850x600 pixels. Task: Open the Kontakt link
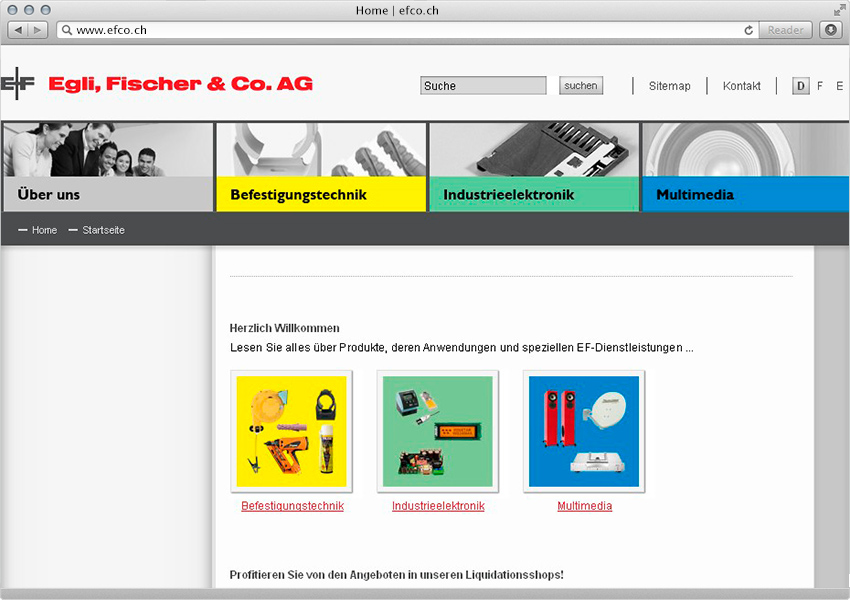point(741,86)
